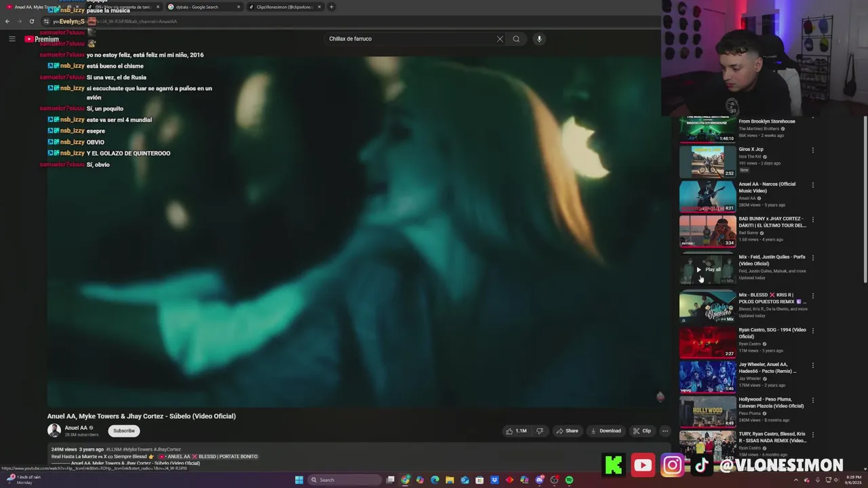Viewport: 868px width, 488px height.
Task: Open the options menu for BAD BUNNY DÁKITI
Action: (813, 220)
